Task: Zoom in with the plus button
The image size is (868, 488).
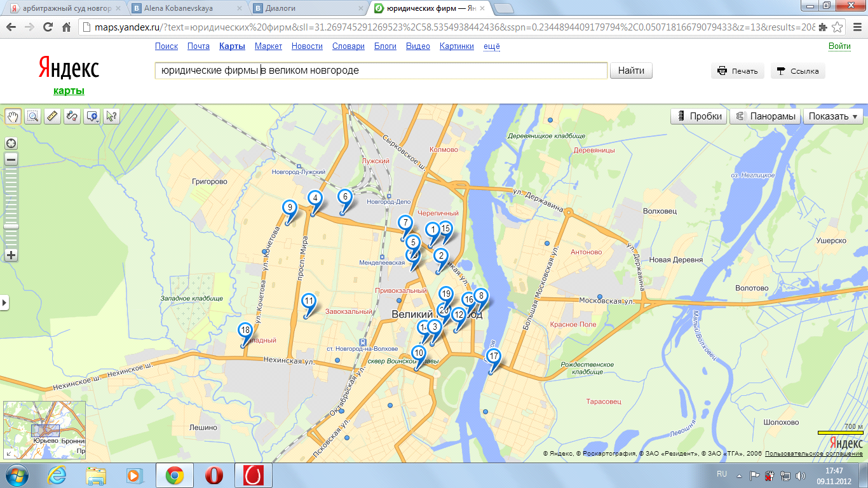Action: (x=11, y=255)
